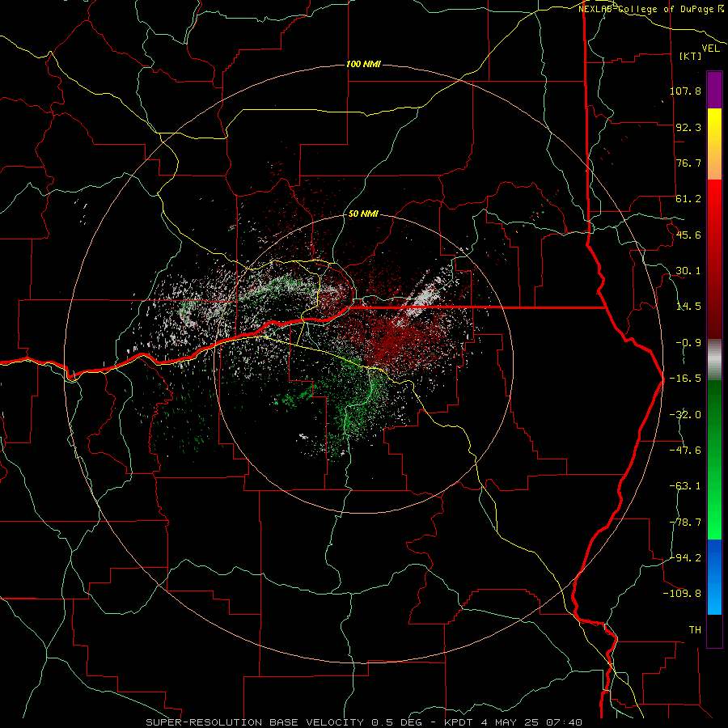Screen dimensions: 728x728
Task: Click the TH legend label
Action: 695,630
